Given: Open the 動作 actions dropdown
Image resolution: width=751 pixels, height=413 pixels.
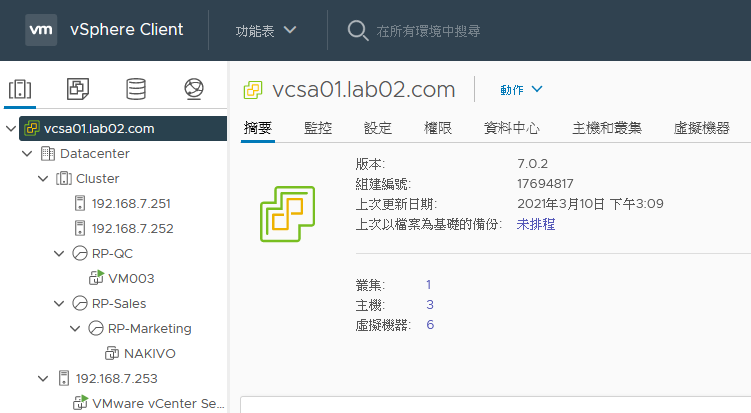Looking at the screenshot, I should coord(521,90).
